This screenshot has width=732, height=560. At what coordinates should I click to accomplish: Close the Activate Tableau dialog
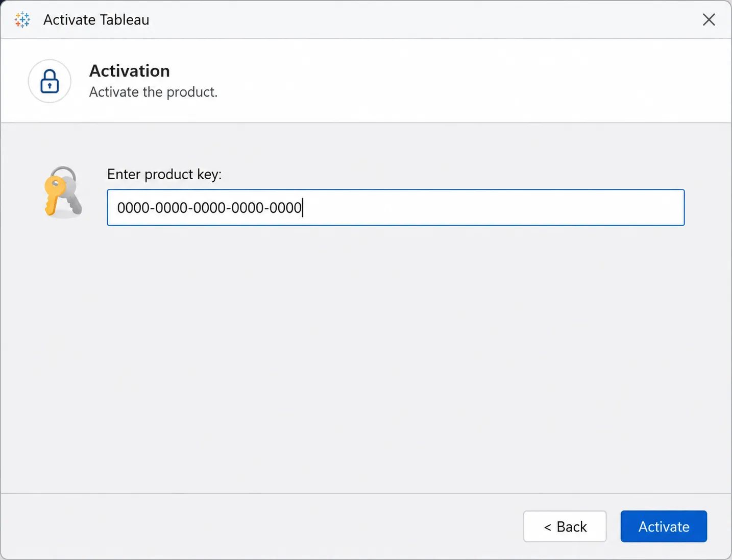(x=709, y=20)
